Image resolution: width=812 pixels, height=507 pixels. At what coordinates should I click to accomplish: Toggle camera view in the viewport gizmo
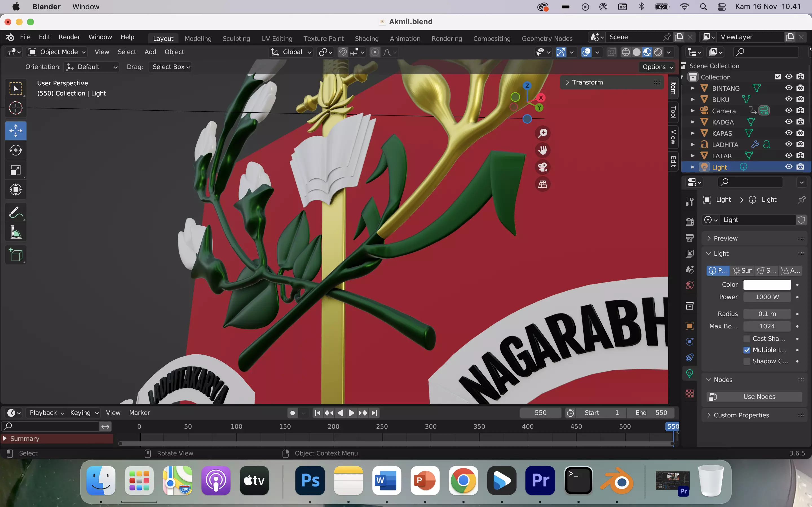[x=542, y=167]
